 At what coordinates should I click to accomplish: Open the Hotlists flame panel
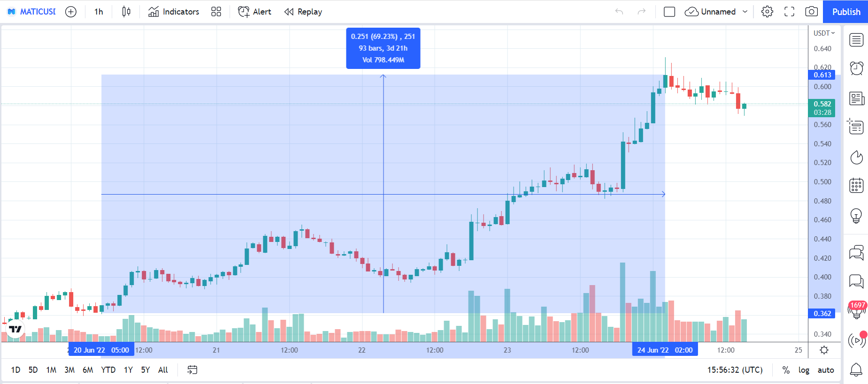tap(856, 157)
